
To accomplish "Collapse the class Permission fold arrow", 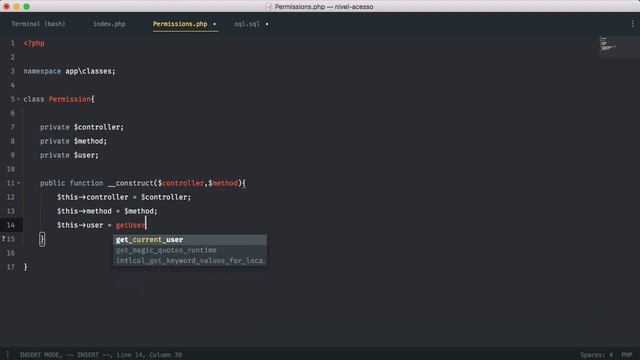I will click(x=18, y=99).
